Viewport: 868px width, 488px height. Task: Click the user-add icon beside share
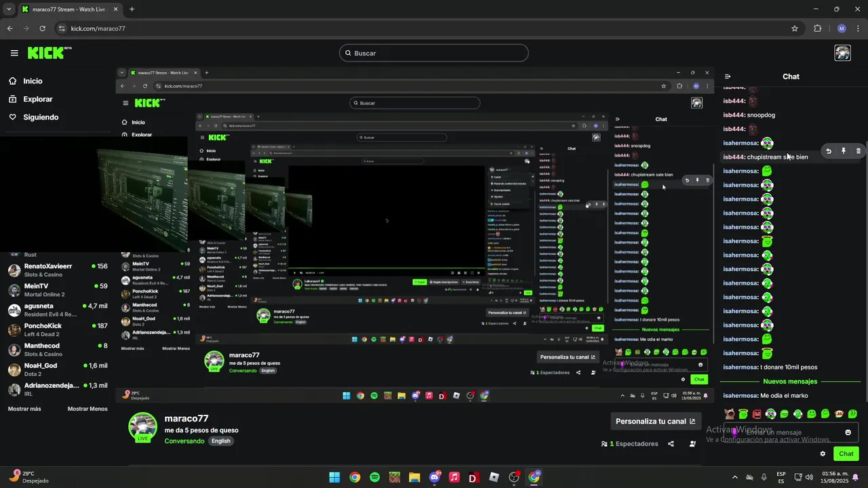(x=692, y=444)
